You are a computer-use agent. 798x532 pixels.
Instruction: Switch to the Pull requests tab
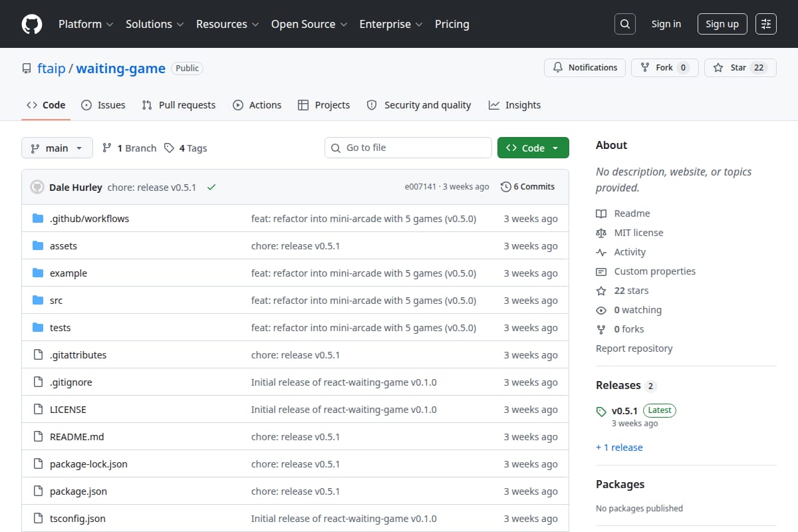point(179,105)
